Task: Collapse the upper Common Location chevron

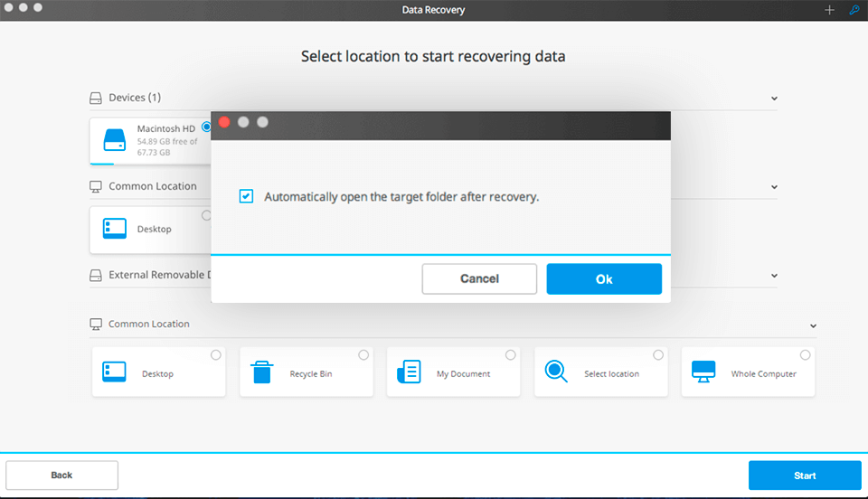Action: point(774,187)
